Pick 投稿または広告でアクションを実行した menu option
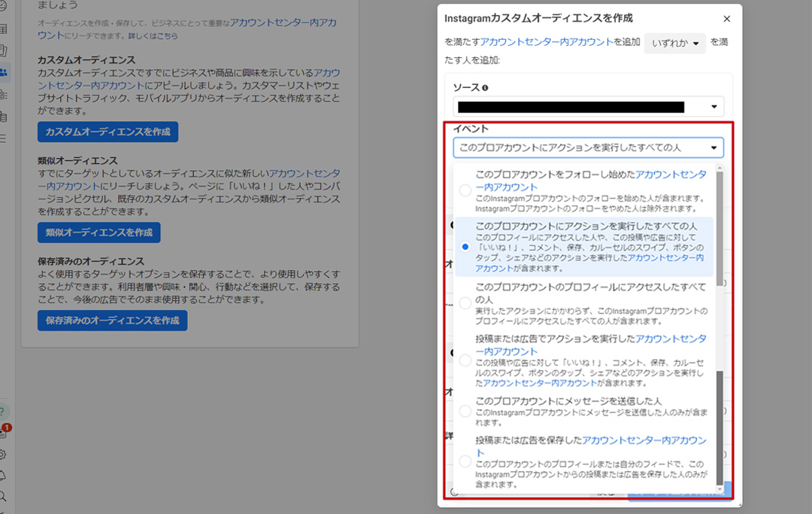 coord(590,360)
